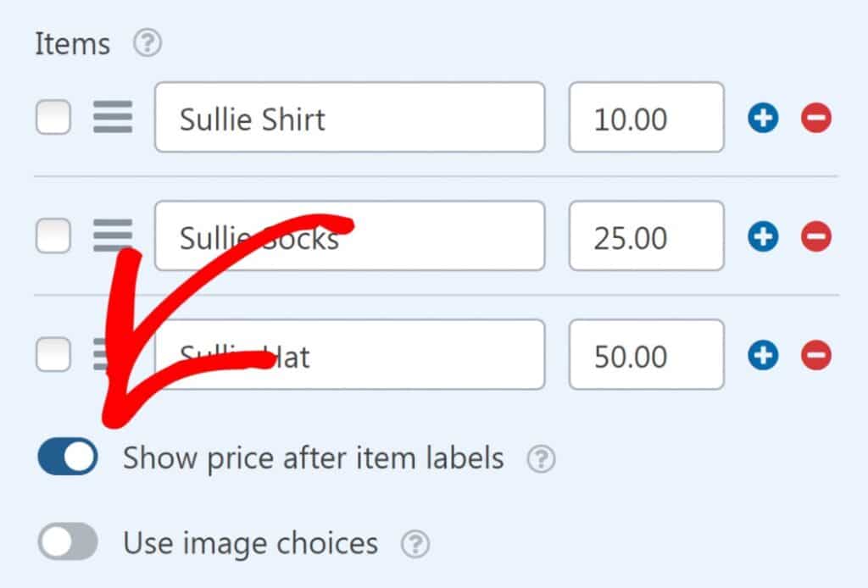Remove the Sullie Socks item
868x588 pixels.
(815, 236)
